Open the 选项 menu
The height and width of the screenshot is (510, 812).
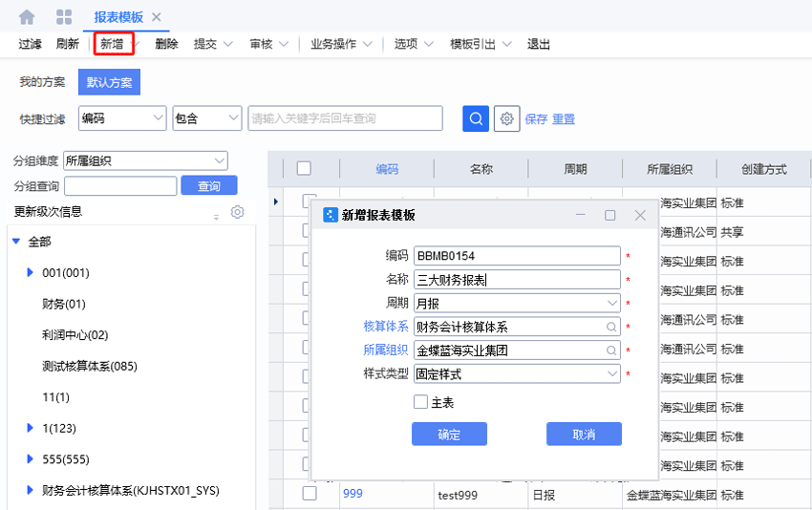click(414, 44)
